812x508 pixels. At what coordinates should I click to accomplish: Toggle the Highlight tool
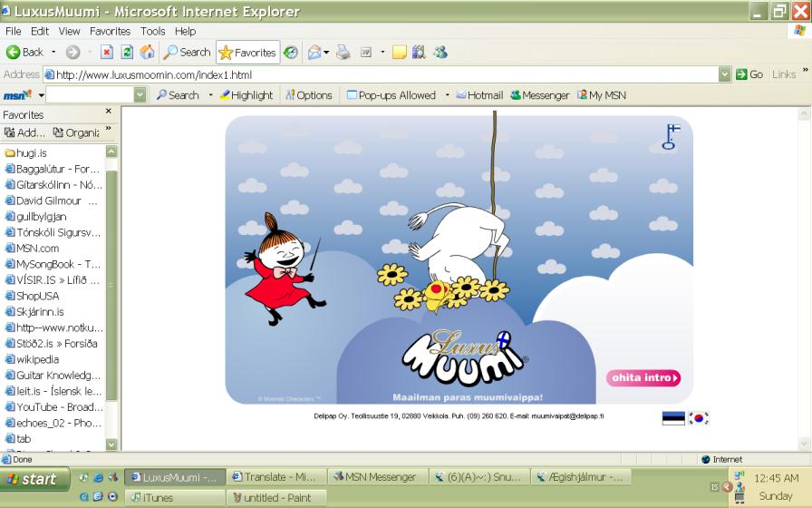[246, 95]
